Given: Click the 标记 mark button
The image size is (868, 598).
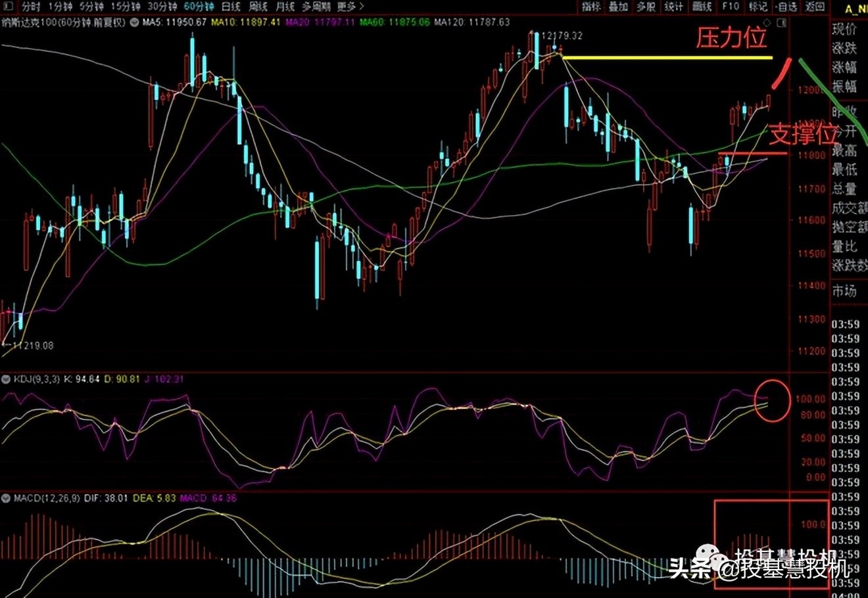Looking at the screenshot, I should pos(758,7).
